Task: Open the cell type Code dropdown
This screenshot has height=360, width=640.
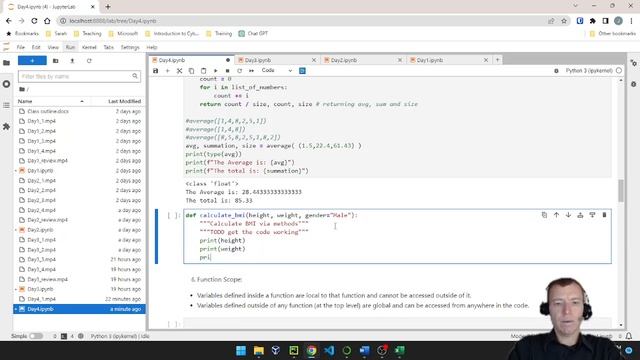Action: click(x=277, y=71)
